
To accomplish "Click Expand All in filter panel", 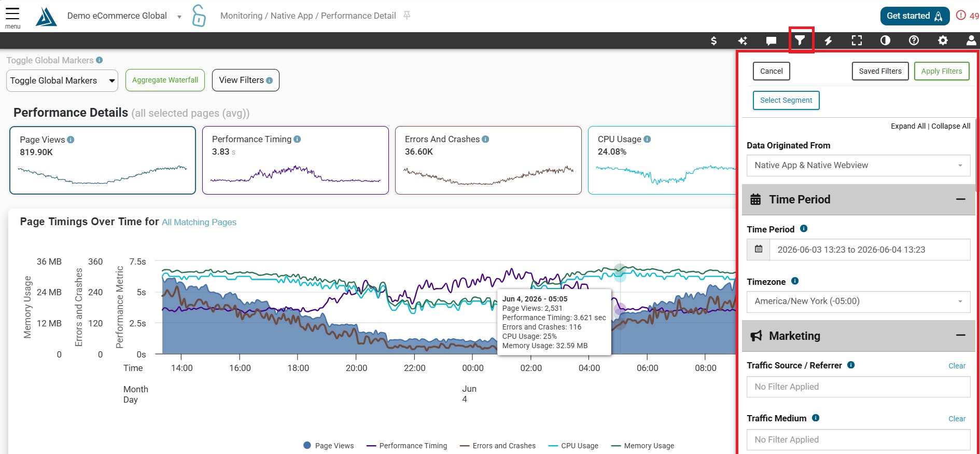I will tap(908, 126).
